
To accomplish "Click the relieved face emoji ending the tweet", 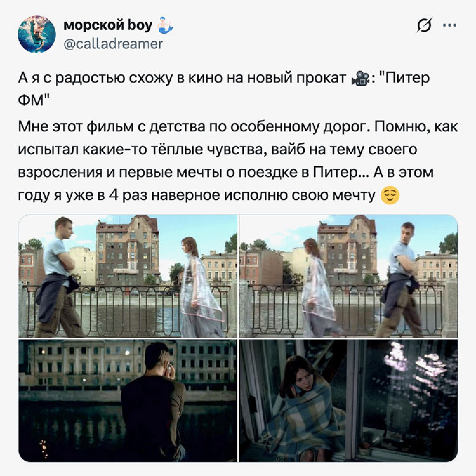I will coord(389,196).
